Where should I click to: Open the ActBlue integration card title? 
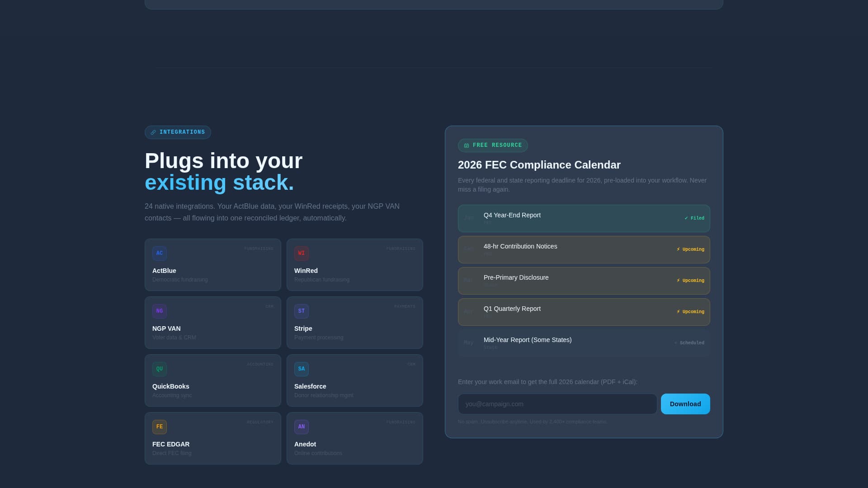164,271
